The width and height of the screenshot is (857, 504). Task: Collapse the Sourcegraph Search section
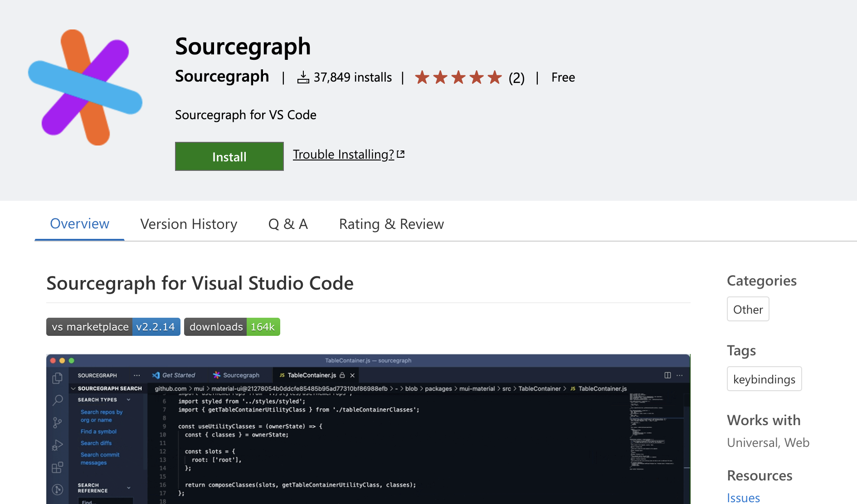(73, 388)
